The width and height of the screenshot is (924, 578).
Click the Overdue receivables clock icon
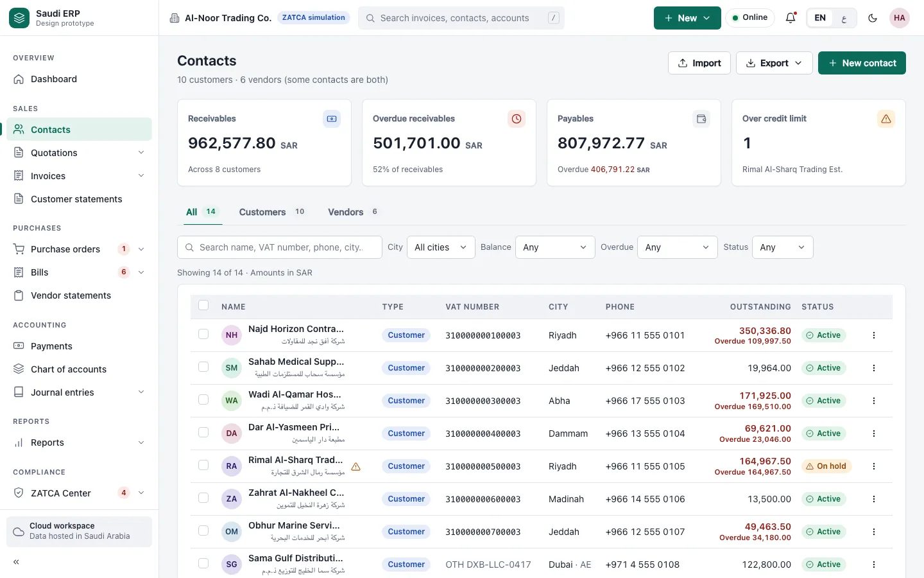tap(517, 119)
